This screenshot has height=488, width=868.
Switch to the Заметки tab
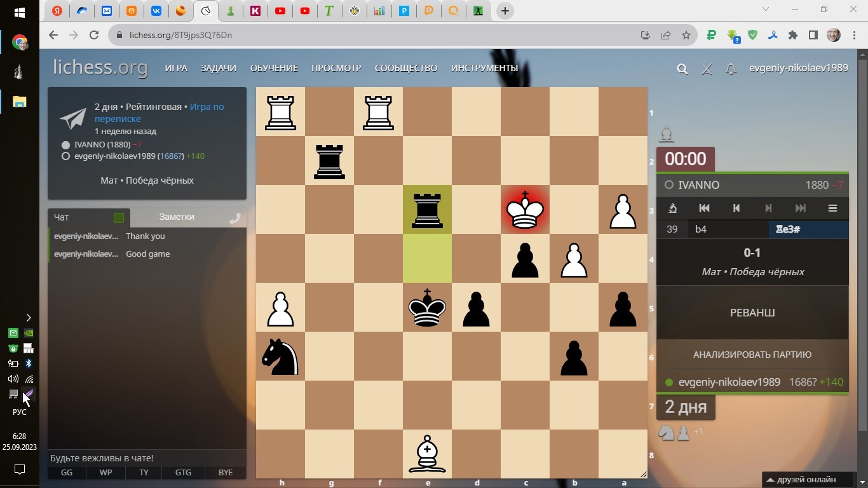point(177,217)
